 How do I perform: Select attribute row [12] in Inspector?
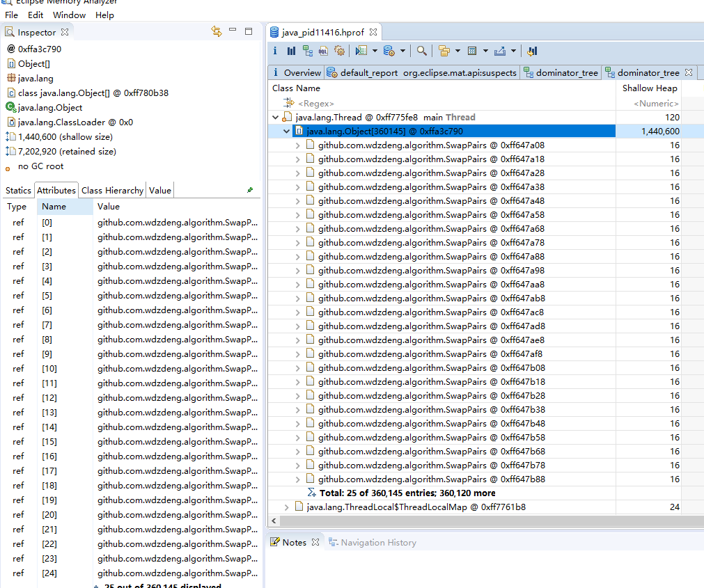click(132, 398)
